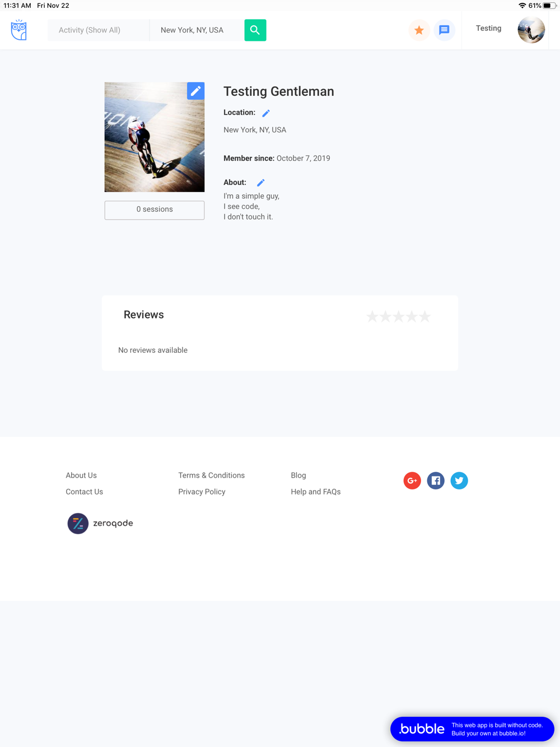Open the Activity (Show All) dropdown
This screenshot has height=747, width=560.
(x=99, y=30)
